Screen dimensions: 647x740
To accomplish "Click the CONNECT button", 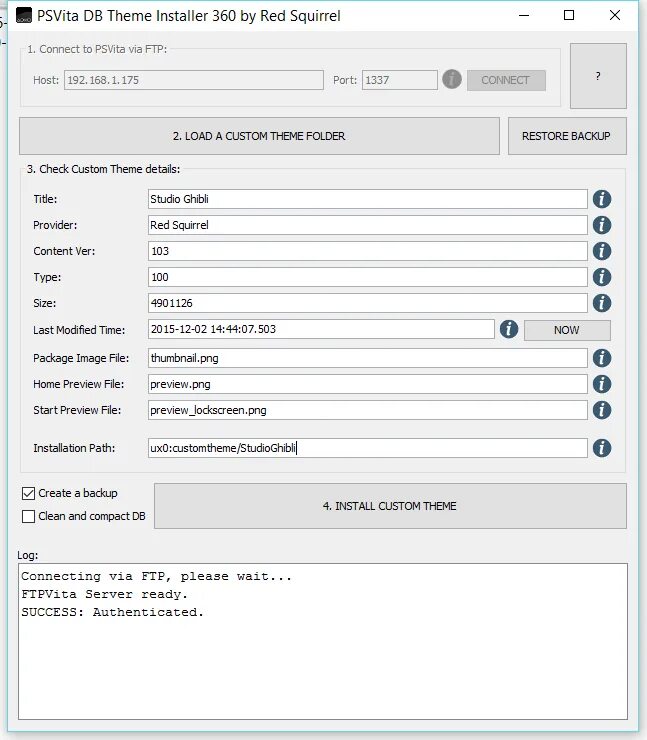I will click(x=506, y=80).
